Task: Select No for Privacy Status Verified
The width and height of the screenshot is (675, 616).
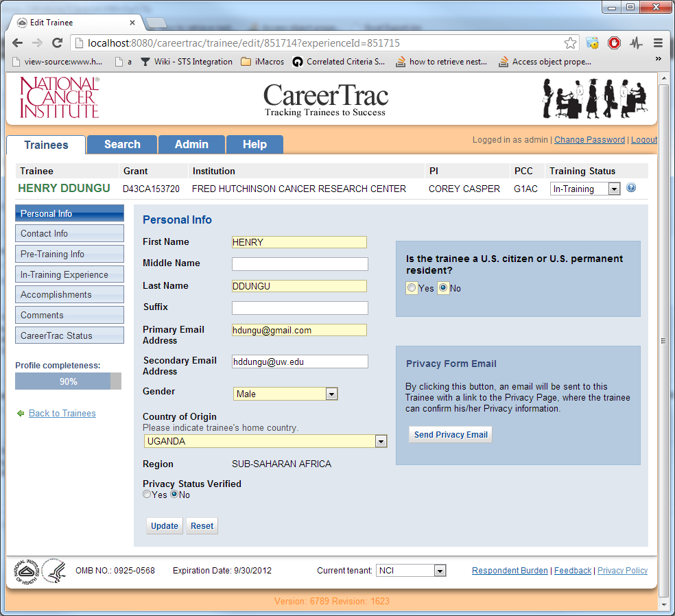Action: (174, 494)
